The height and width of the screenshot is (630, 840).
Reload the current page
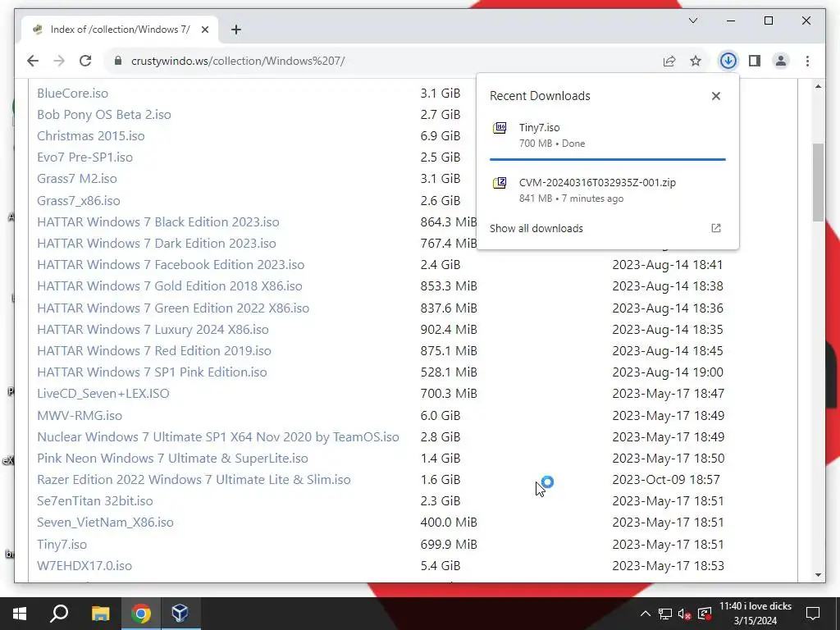pos(85,61)
